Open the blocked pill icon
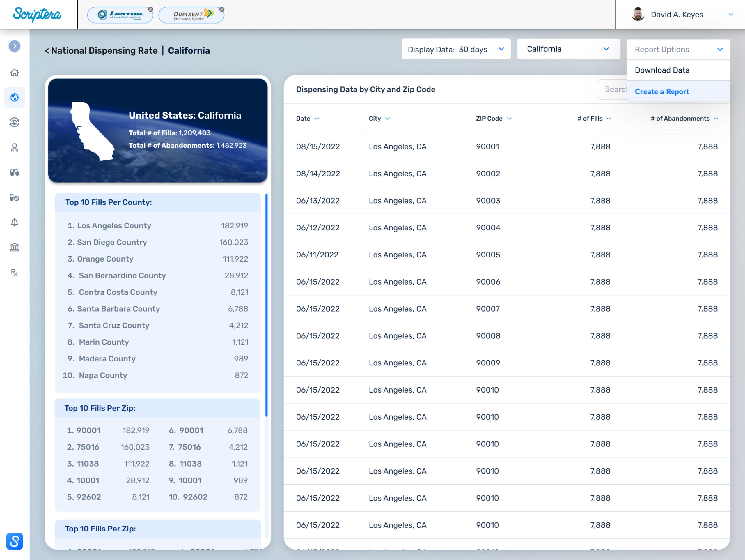Viewport: 745px width, 560px height. [15, 197]
